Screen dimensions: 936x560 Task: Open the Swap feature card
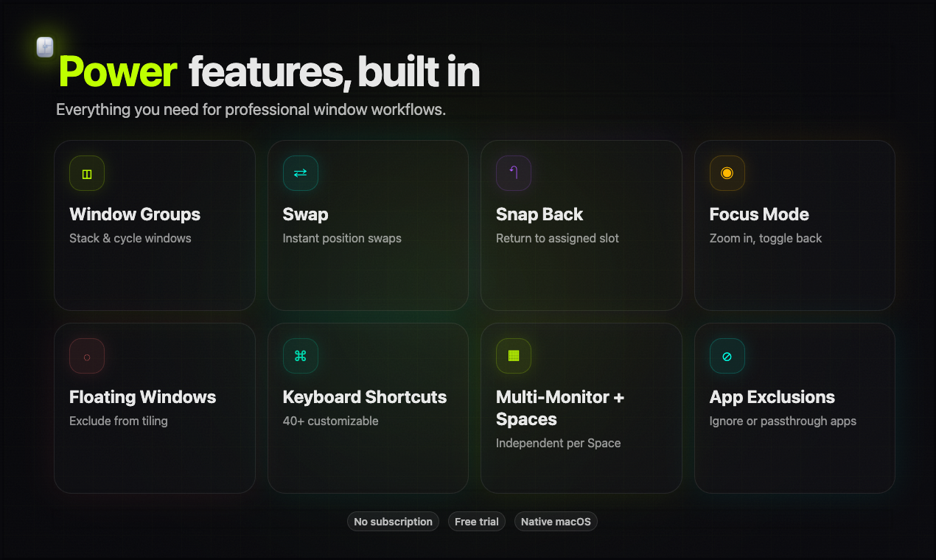click(x=368, y=225)
